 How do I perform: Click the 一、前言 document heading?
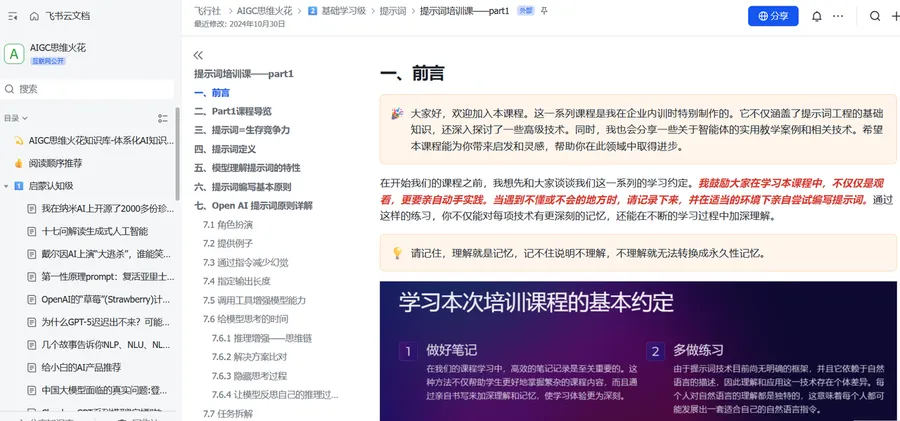412,74
